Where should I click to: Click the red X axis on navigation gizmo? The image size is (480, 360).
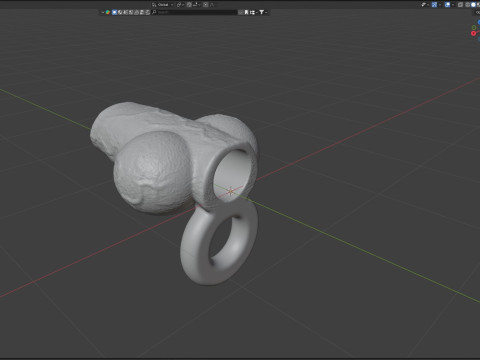click(473, 33)
